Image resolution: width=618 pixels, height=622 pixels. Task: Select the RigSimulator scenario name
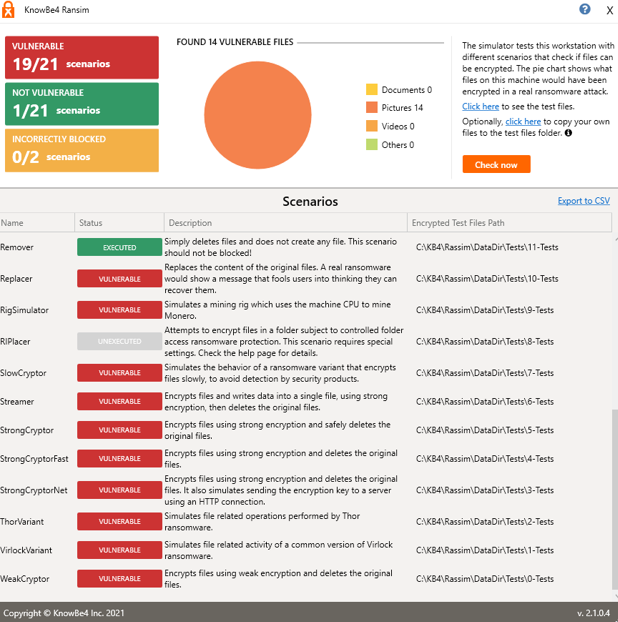[24, 310]
